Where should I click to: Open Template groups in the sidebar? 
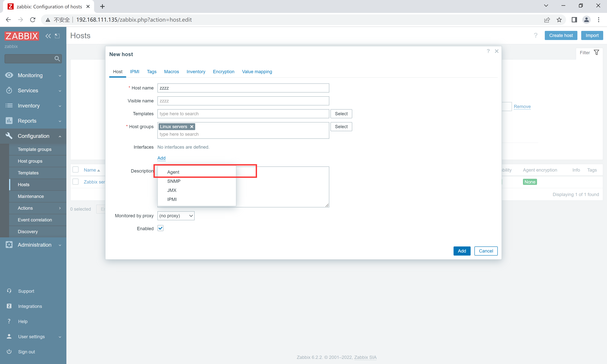click(38, 149)
